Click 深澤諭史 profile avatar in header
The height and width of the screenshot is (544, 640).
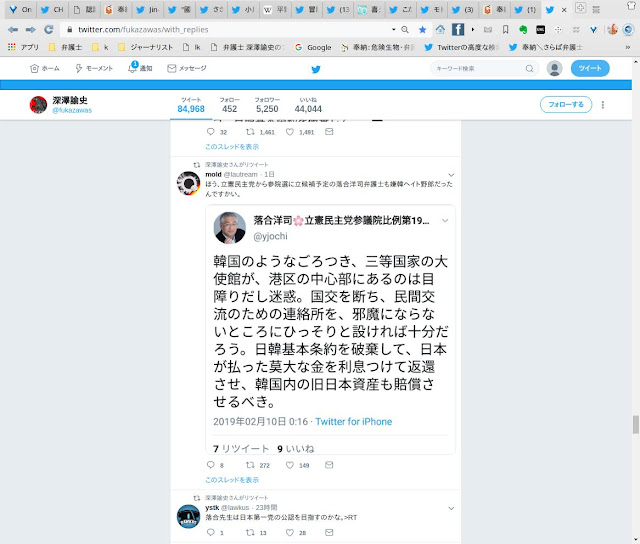(38, 105)
